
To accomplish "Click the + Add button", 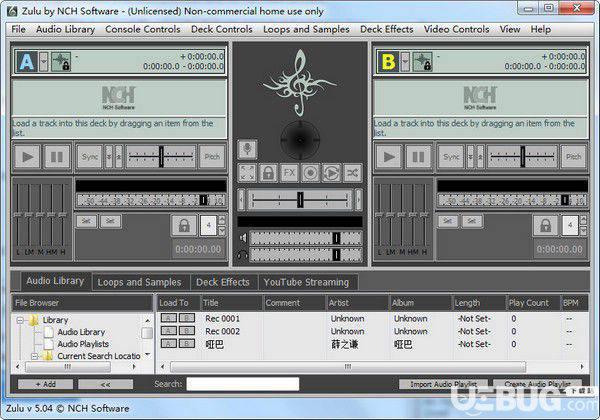I will (x=46, y=384).
